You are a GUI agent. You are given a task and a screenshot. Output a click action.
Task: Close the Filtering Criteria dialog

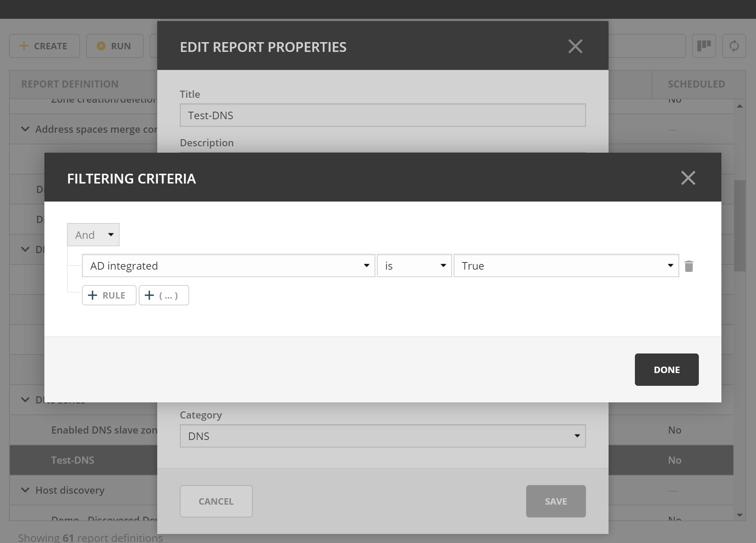(688, 178)
